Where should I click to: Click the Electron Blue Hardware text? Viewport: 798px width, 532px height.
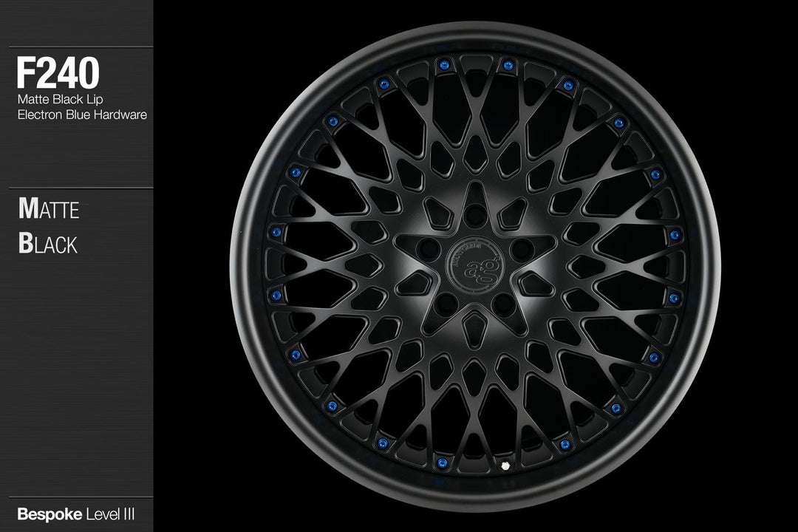coord(81,115)
